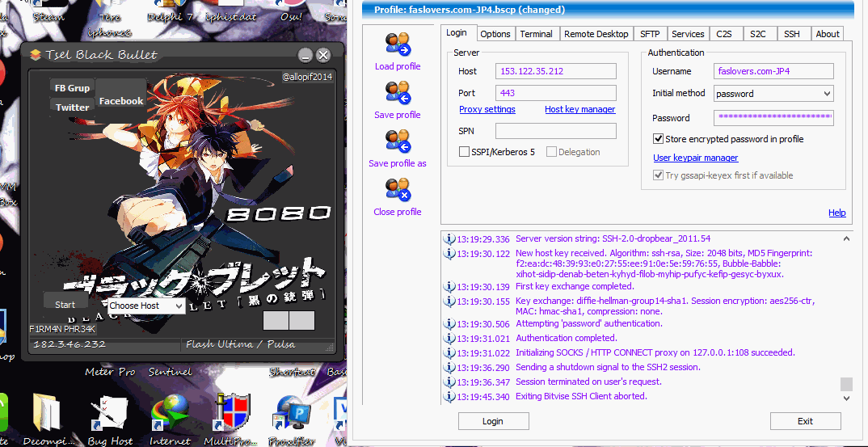This screenshot has width=868, height=447.
Task: Click the SPN input field
Action: [x=556, y=131]
